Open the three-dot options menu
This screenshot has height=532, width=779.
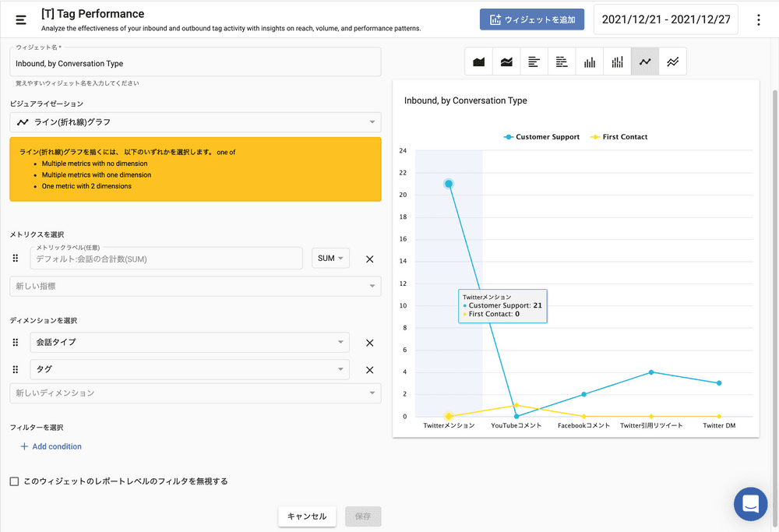[759, 20]
